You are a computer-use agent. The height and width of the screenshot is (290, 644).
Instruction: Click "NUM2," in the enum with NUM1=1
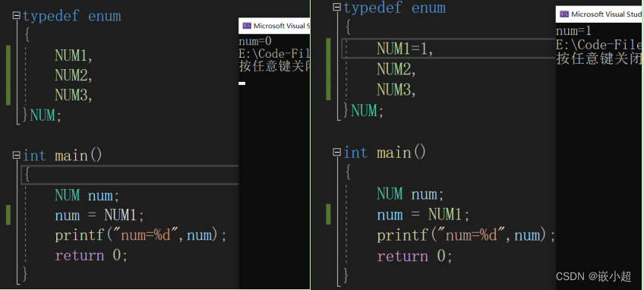click(x=396, y=70)
